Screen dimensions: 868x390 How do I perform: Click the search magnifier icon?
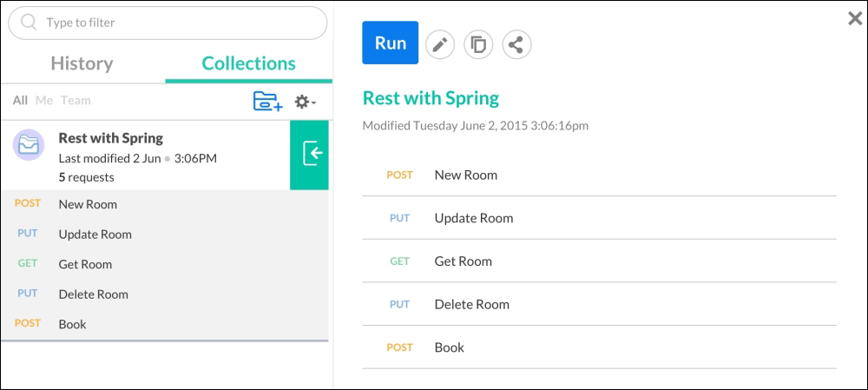pyautogui.click(x=29, y=23)
